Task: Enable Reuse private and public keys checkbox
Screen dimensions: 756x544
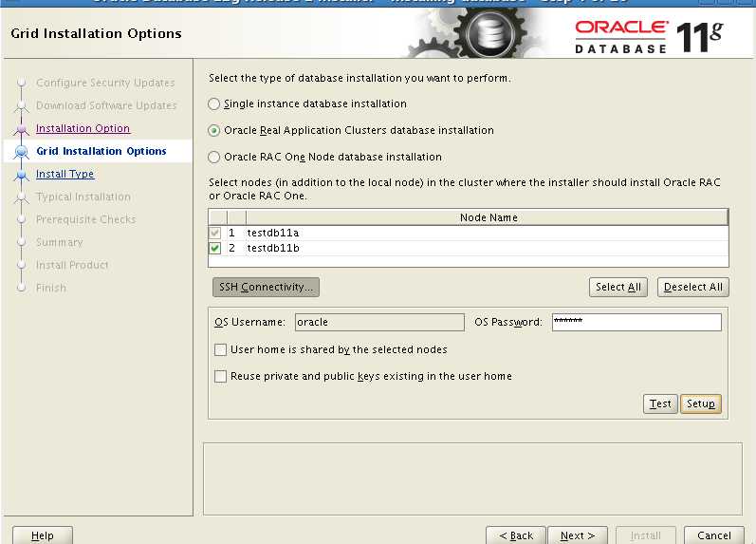Action: 220,376
